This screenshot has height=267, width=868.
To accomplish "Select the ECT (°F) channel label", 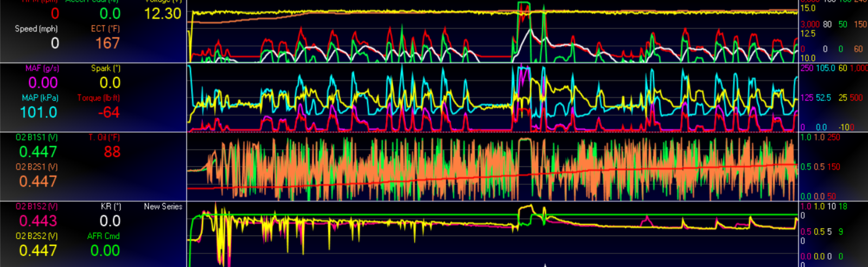I will coord(105,29).
